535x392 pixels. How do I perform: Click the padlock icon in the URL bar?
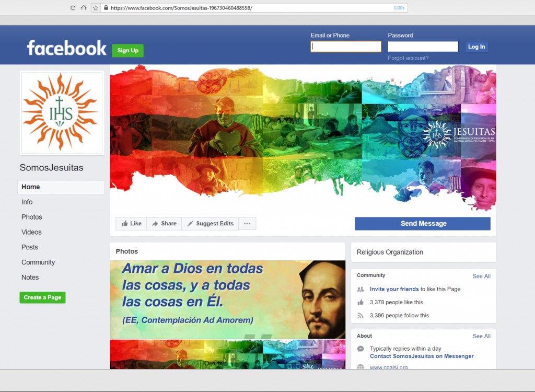tap(106, 8)
